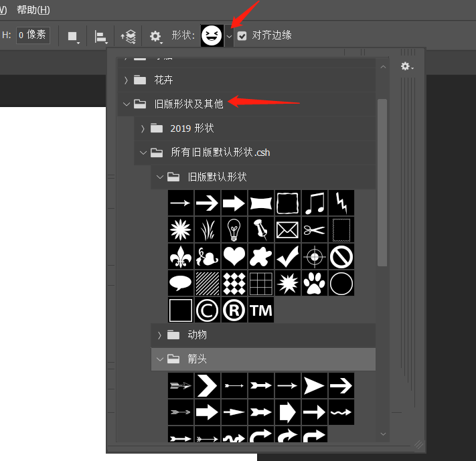476x461 pixels.
Task: Collapse the 旧版形状及其他 folder
Action: [127, 104]
